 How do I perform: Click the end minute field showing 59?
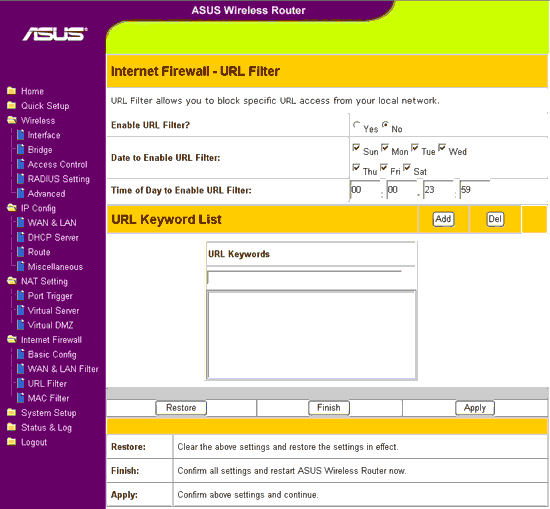tap(475, 189)
